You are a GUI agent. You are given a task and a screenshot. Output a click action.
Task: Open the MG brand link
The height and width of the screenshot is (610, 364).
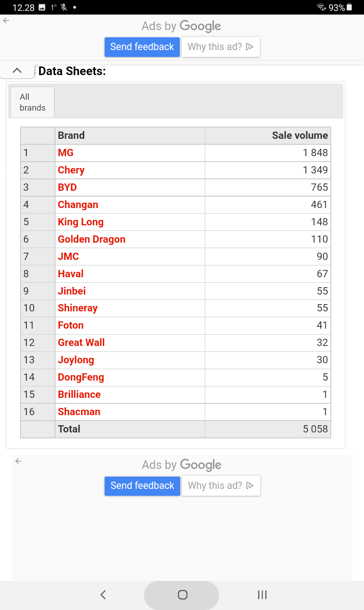click(66, 153)
